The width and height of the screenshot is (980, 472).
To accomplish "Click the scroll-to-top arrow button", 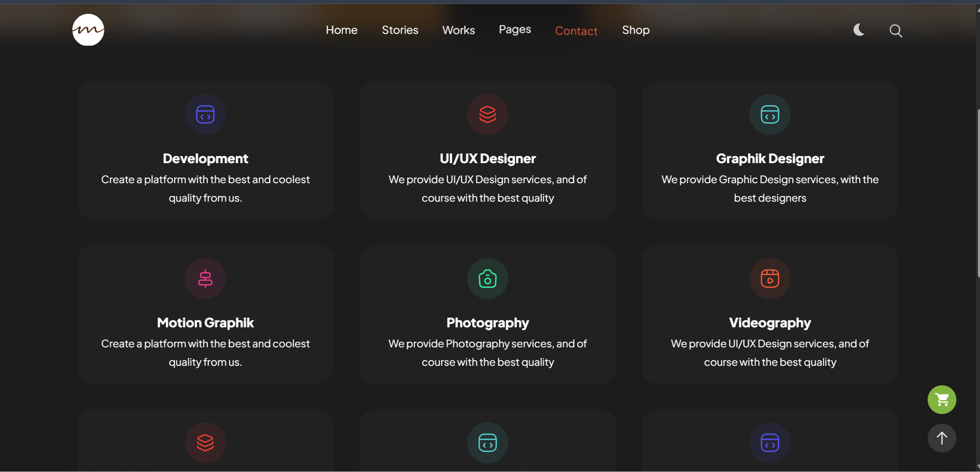I will [x=941, y=438].
